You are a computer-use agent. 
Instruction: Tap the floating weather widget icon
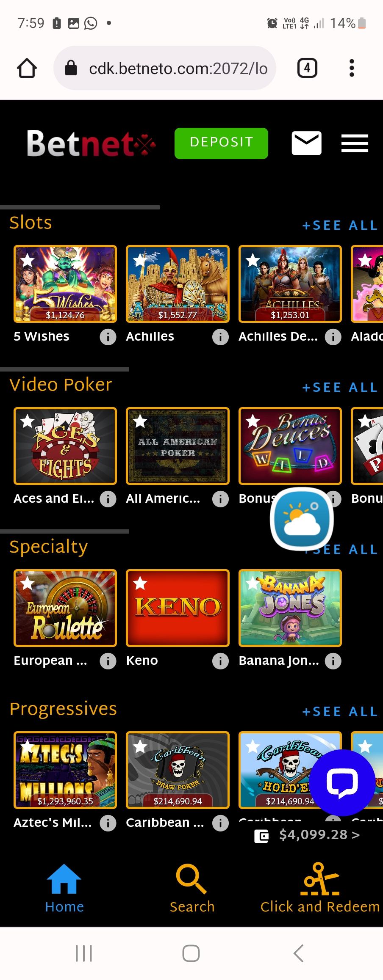tap(302, 519)
